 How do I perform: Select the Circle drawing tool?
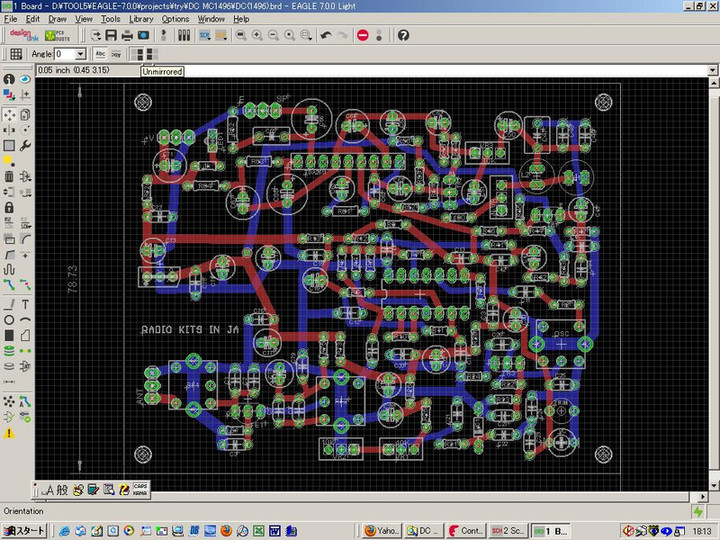coord(9,319)
